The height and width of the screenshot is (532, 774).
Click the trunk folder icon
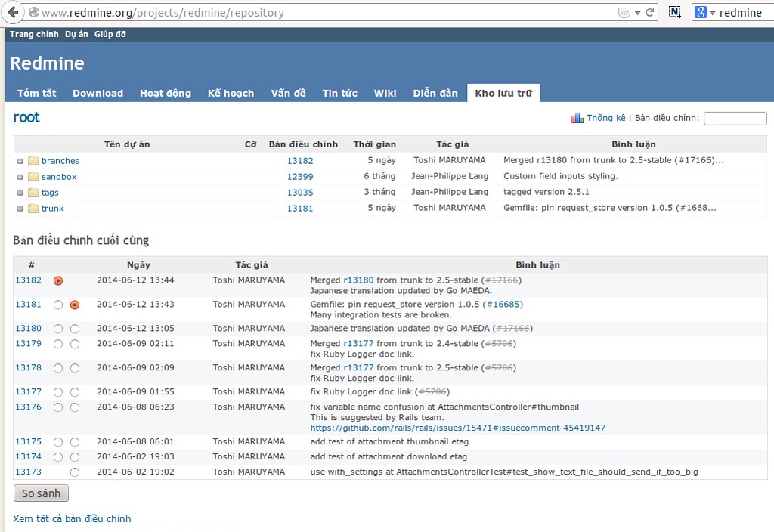tap(33, 209)
